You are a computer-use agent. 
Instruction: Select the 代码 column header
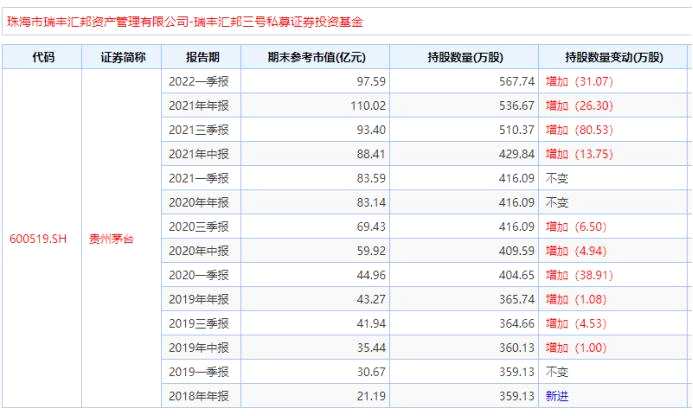tap(42, 57)
